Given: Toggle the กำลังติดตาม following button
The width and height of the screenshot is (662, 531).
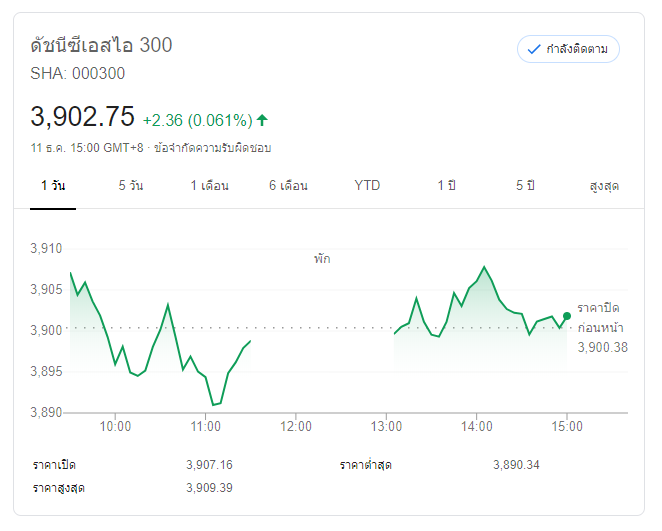Looking at the screenshot, I should pos(568,49).
